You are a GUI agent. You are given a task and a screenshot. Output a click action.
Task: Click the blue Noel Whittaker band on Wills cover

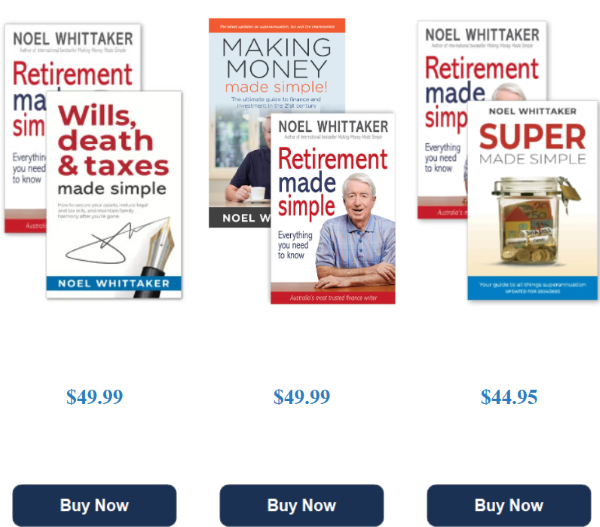click(x=114, y=284)
